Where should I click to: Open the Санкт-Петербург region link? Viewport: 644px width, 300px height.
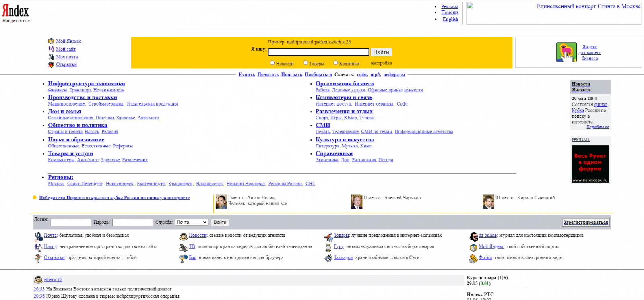(x=85, y=184)
